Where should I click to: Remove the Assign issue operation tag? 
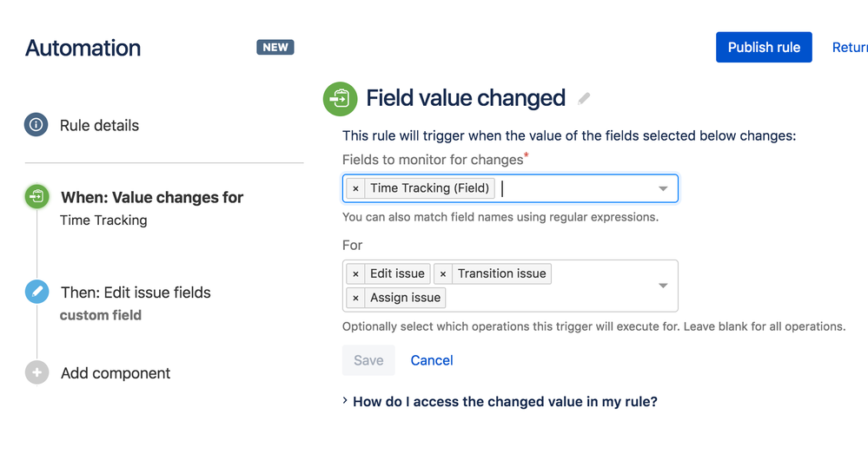coord(355,298)
